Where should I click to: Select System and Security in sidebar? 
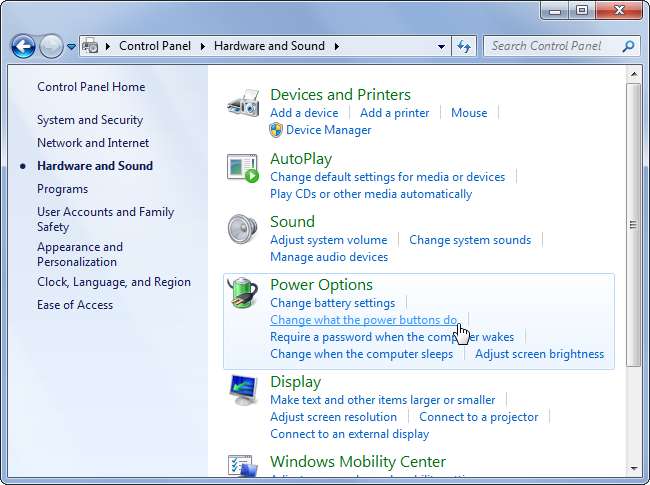[90, 120]
